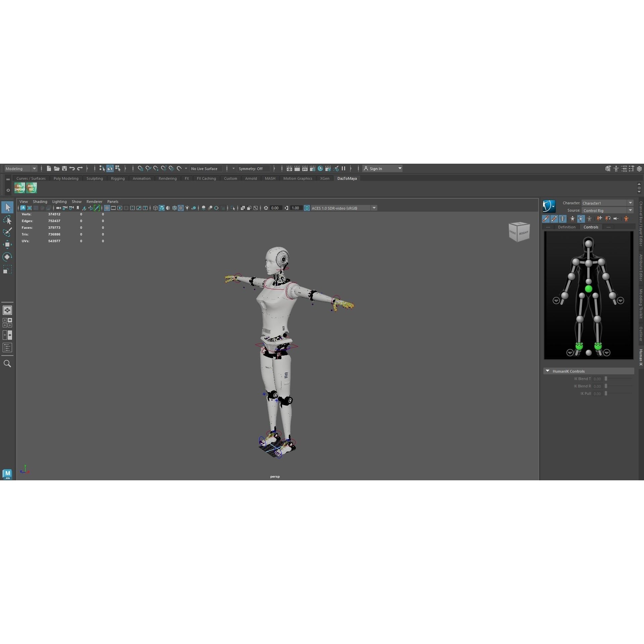Click the DAZ IMPORT shelf icon
Screen dimensions: 644x644
[x=19, y=188]
